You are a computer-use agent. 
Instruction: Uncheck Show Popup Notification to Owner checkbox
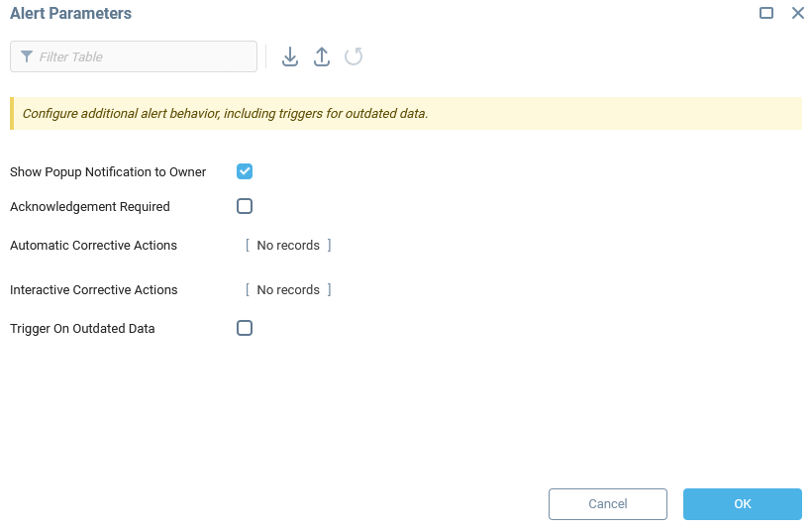coord(245,171)
